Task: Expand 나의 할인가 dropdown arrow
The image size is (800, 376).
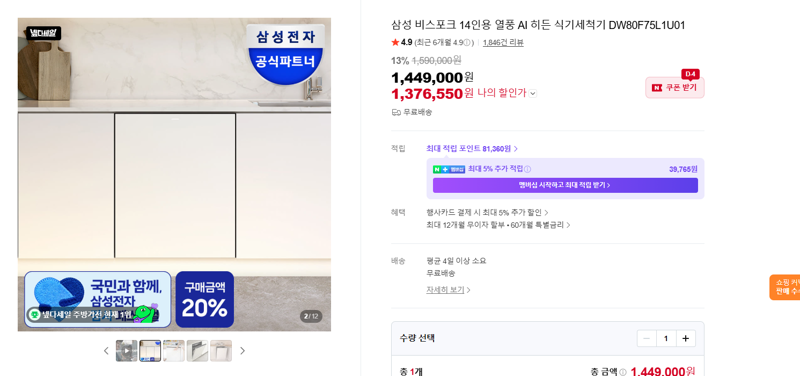Action: 533,93
